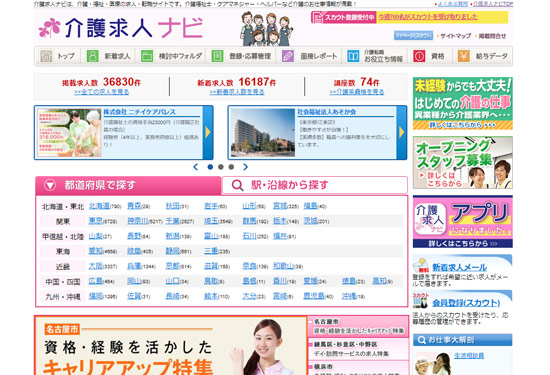Open the 東京 prefecture job listings link
This screenshot has width=550, height=375.
pyautogui.click(x=95, y=221)
